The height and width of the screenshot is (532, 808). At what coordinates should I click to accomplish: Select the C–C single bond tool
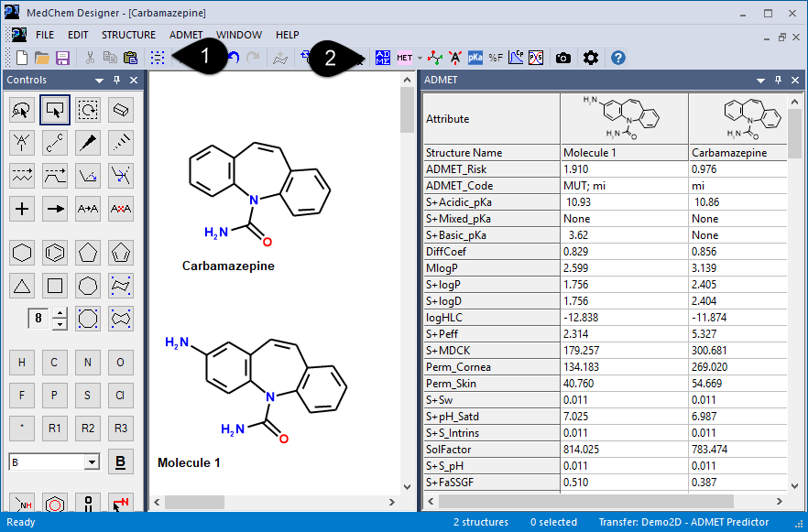point(55,143)
